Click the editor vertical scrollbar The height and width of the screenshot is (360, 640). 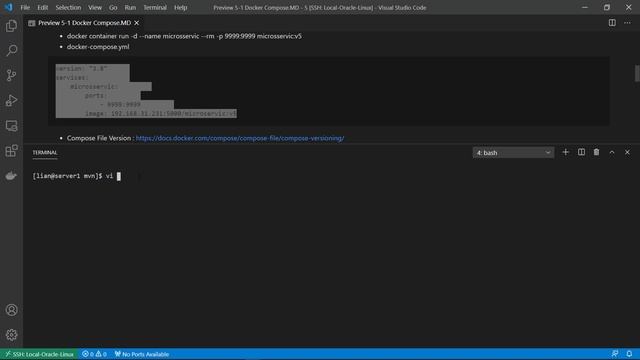point(637,73)
